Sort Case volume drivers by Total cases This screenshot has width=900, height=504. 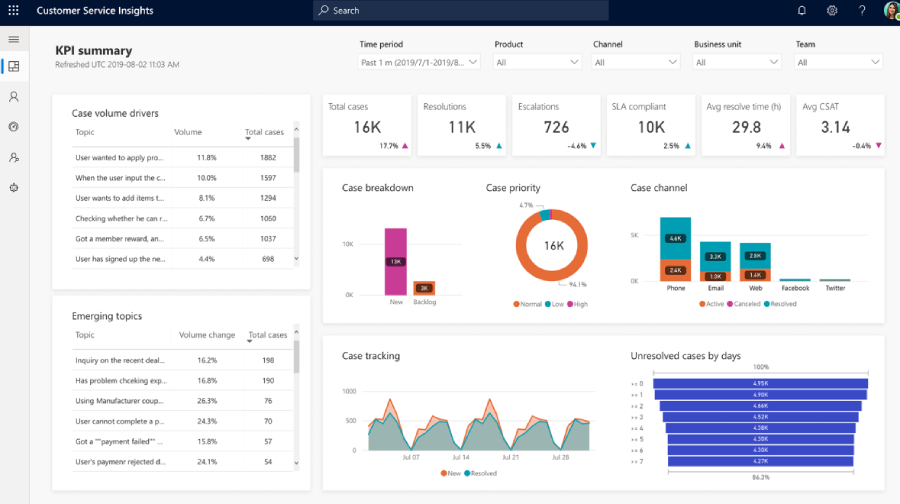pyautogui.click(x=264, y=132)
